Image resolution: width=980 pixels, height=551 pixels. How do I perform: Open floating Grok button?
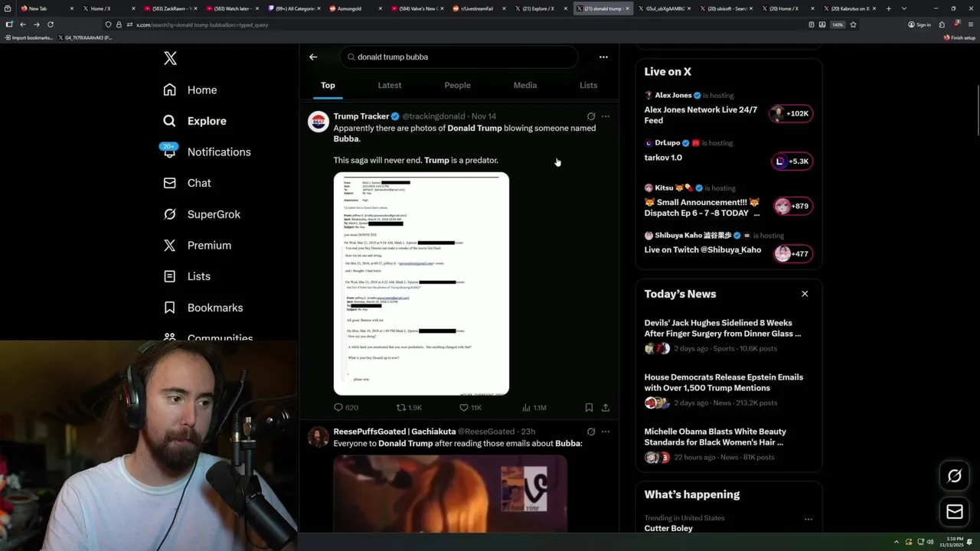[954, 476]
